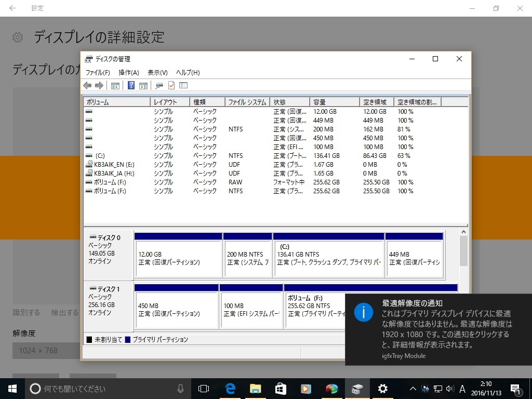Expand the hidden system tray icons chevron
Viewport: 532px width, 399px height.
pyautogui.click(x=413, y=388)
